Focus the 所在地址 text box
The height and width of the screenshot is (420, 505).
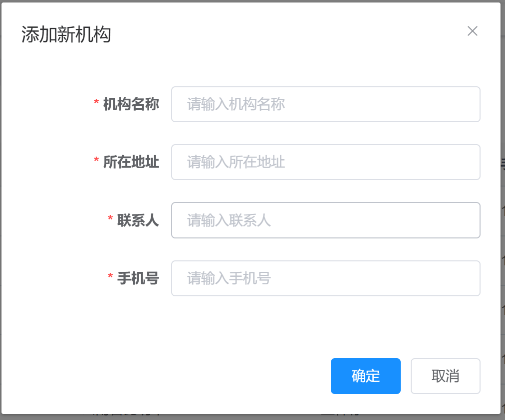click(325, 162)
